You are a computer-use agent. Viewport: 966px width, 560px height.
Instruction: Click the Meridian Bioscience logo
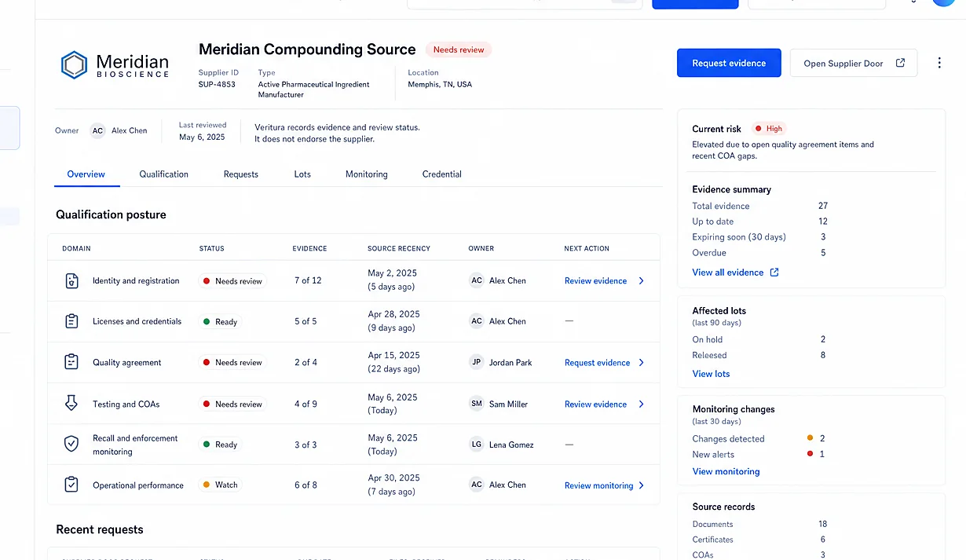(115, 65)
